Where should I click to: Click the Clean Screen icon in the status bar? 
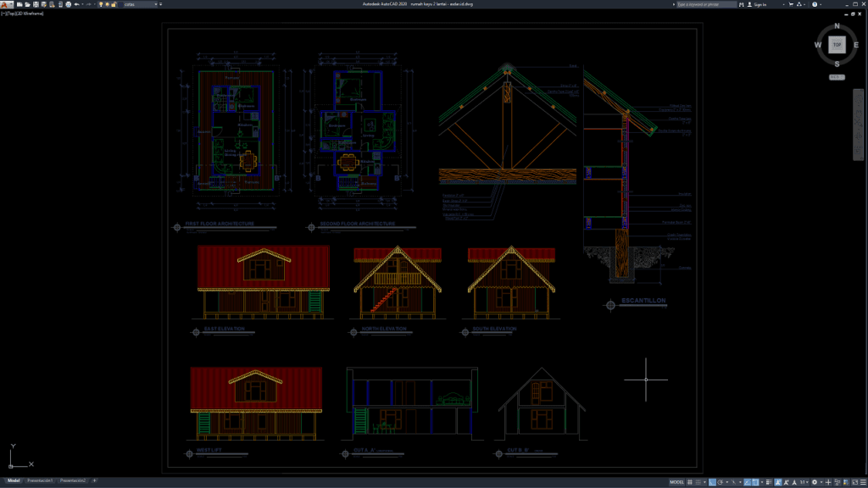[x=854, y=482]
